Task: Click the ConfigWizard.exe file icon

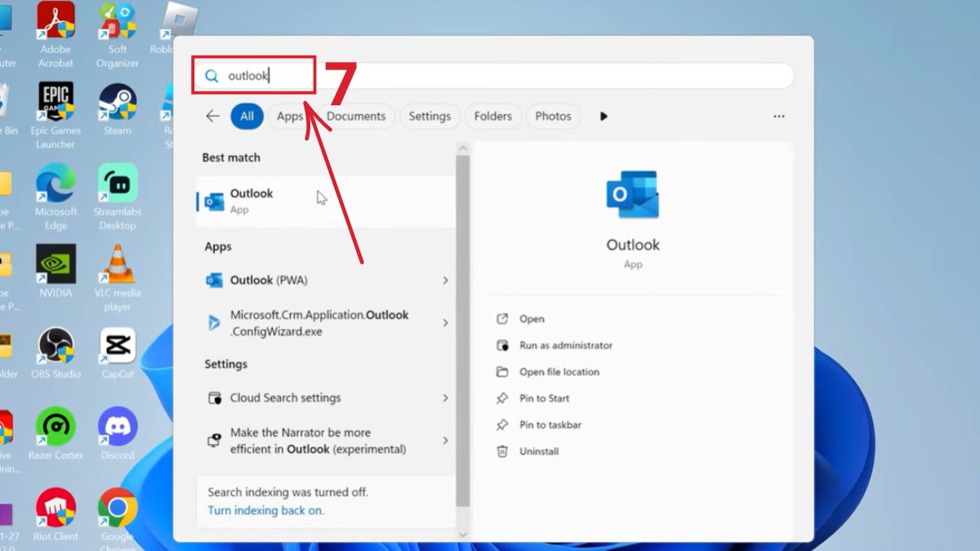Action: [214, 322]
